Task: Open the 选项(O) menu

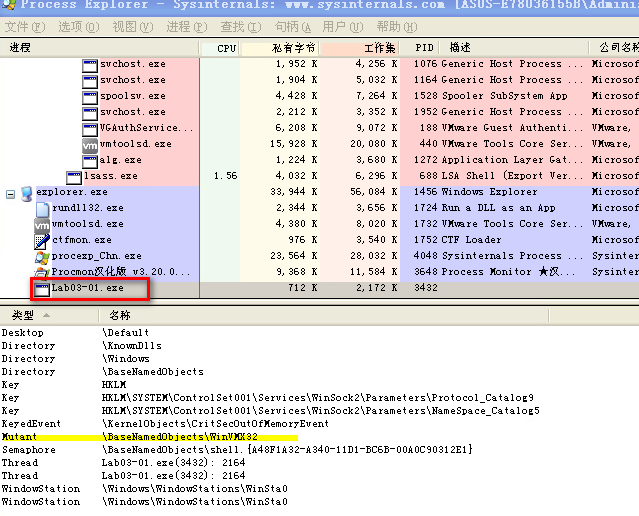Action: (79, 27)
